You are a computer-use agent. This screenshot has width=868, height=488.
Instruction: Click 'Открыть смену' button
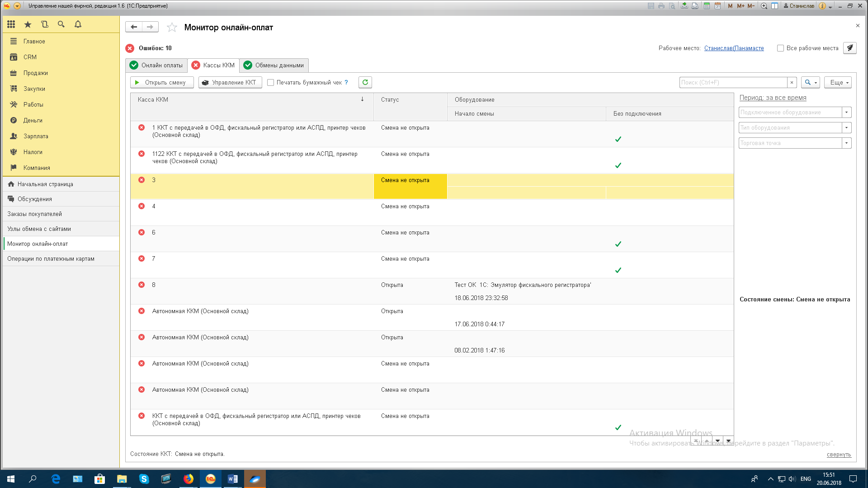click(161, 83)
